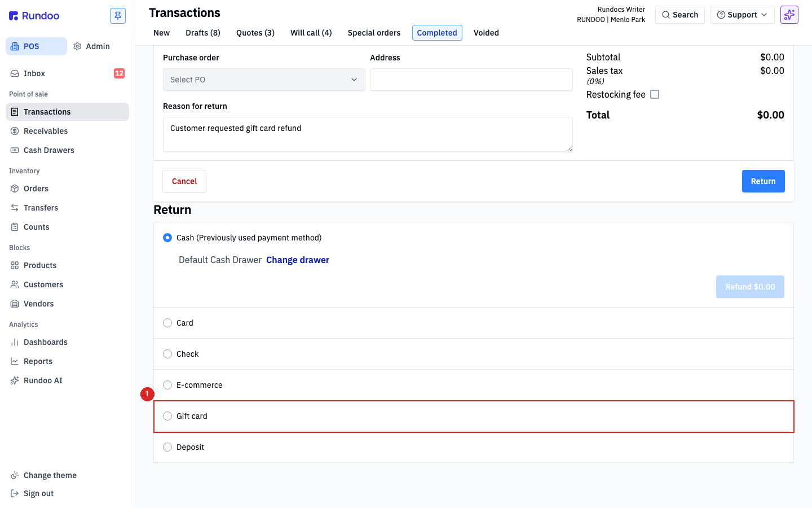Image resolution: width=812 pixels, height=508 pixels.
Task: Click the Support question mark icon
Action: (721, 15)
